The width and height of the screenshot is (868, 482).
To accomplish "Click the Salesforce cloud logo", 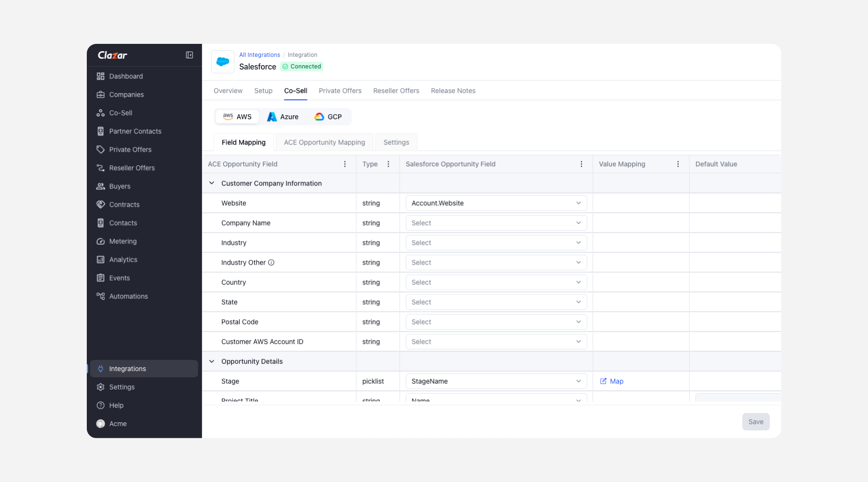I will click(223, 62).
